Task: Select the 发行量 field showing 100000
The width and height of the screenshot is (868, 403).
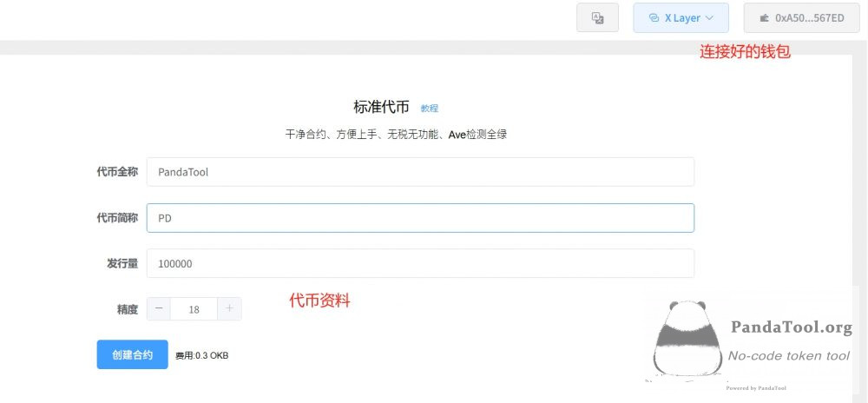Action: (420, 263)
